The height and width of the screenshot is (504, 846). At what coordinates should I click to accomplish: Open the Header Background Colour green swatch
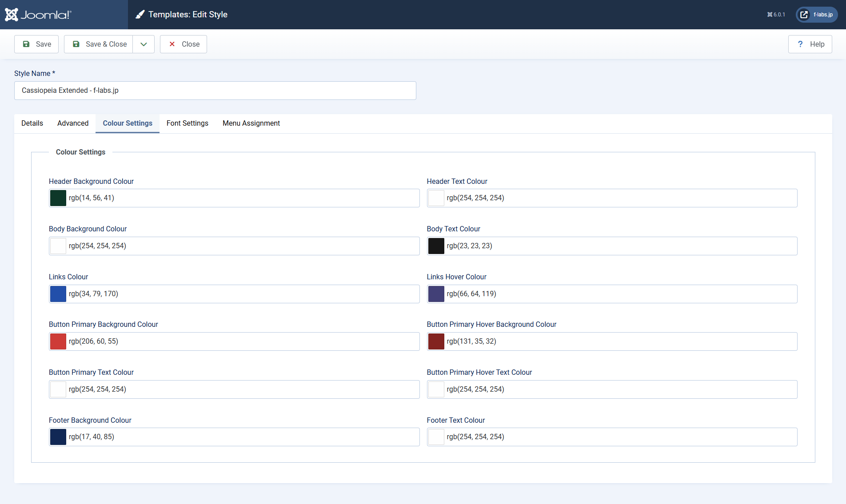tap(58, 198)
